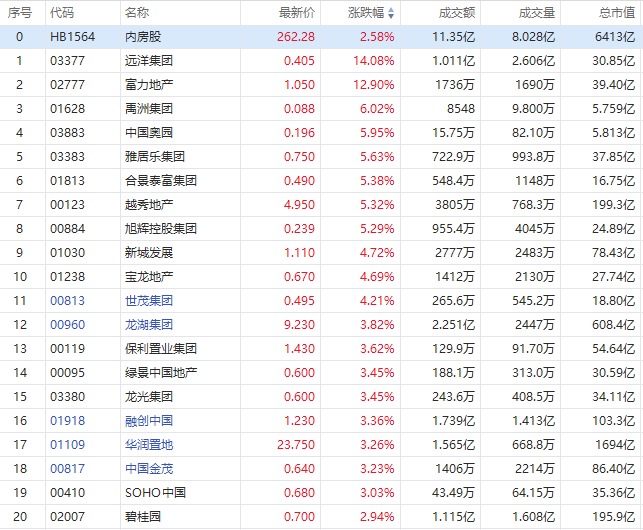Click code 00410 for SOHO中国
The image size is (643, 530).
(x=67, y=493)
